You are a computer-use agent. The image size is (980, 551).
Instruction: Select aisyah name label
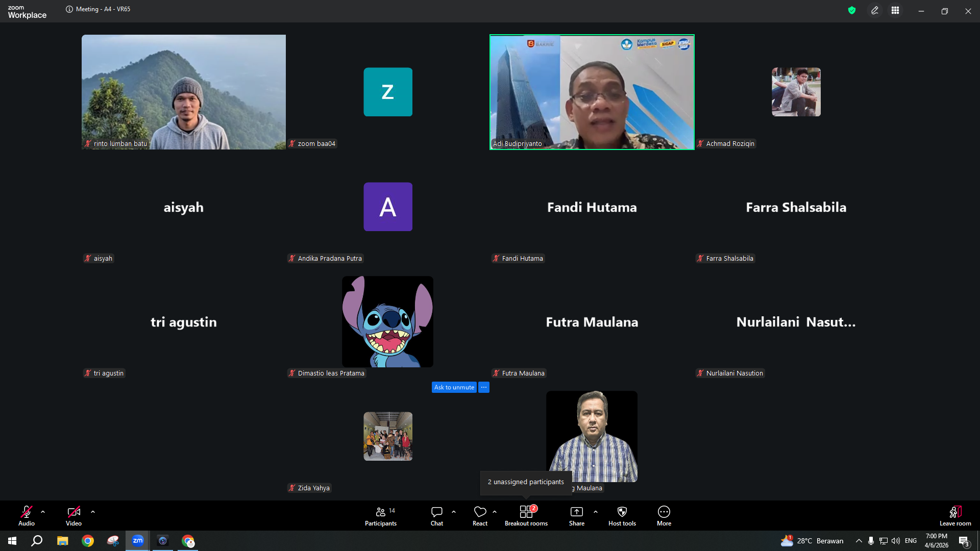[99, 259]
